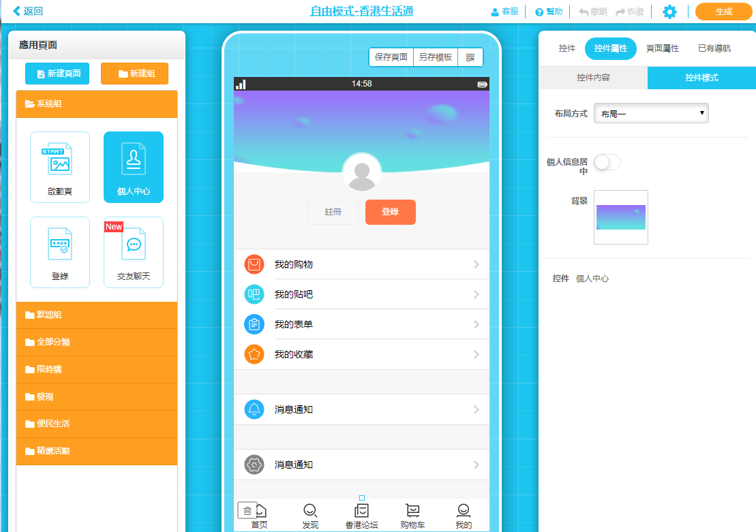Click the 生成 generate button
The image size is (756, 532).
coord(724,12)
